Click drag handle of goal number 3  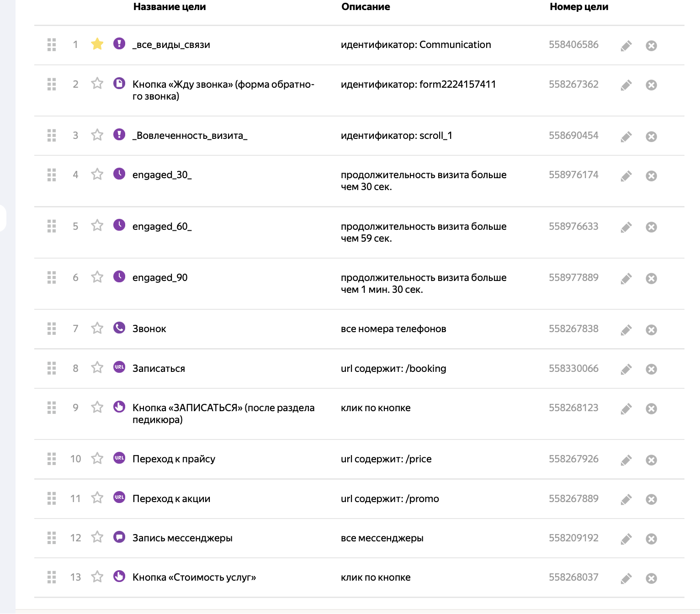(52, 135)
